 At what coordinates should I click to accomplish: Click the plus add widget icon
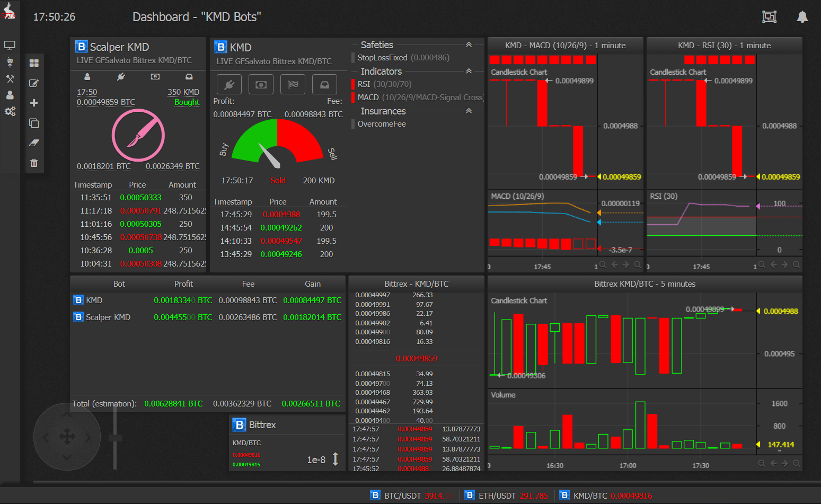pos(34,103)
